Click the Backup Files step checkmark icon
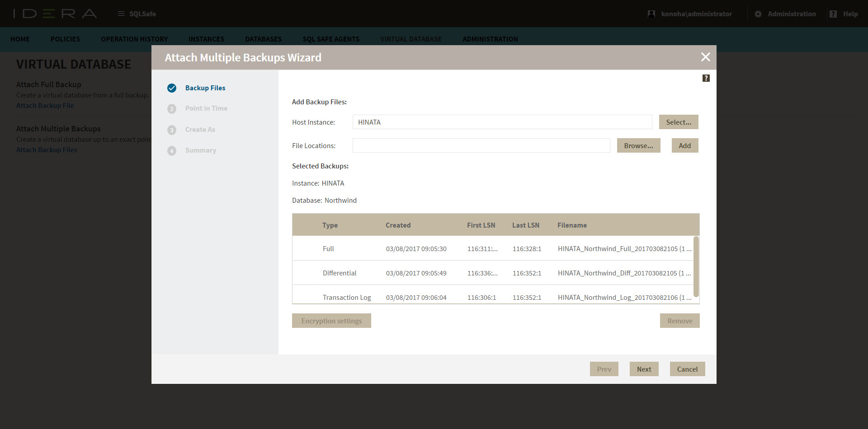868x429 pixels. point(172,88)
